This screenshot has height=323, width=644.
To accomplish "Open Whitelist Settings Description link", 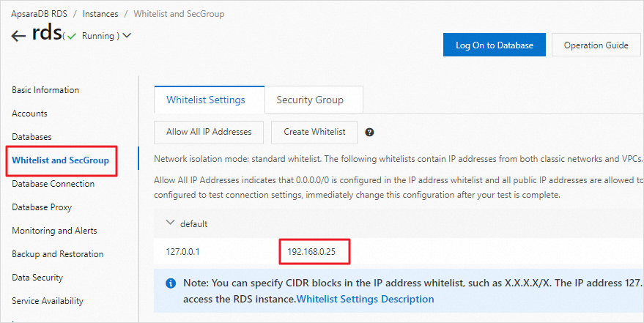I will click(365, 299).
